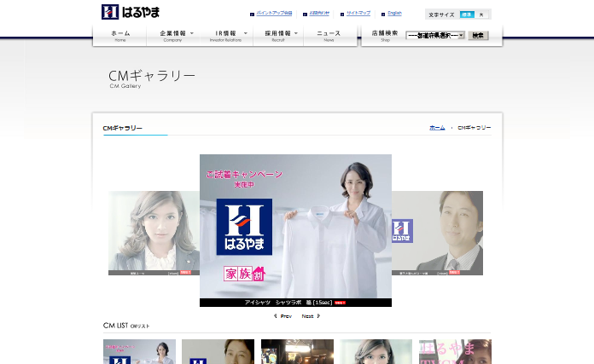Open the 採用情報 Recruit menu
Image resolution: width=594 pixels, height=364 pixels.
click(x=278, y=36)
